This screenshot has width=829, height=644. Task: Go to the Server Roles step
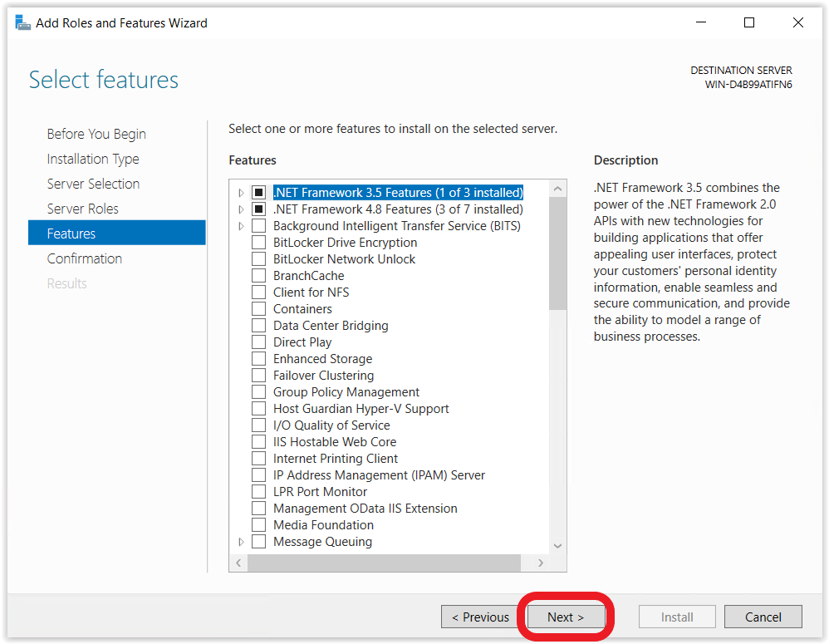click(x=82, y=209)
